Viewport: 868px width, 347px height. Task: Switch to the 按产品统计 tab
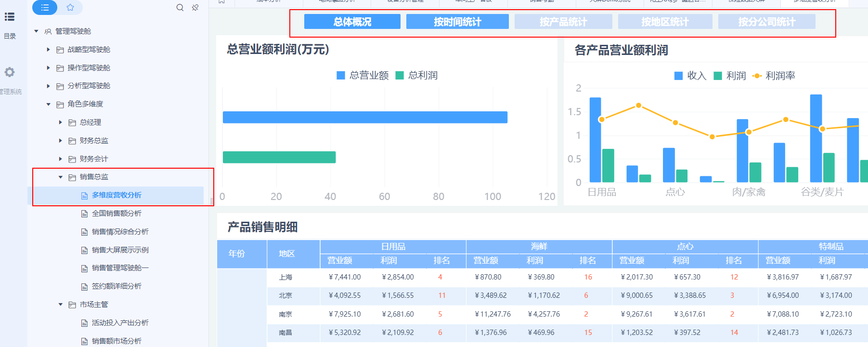click(x=563, y=22)
